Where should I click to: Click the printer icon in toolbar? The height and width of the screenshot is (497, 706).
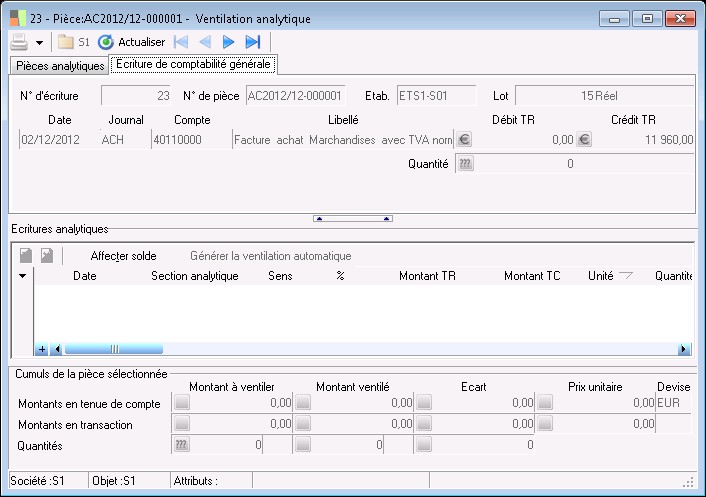pyautogui.click(x=19, y=42)
